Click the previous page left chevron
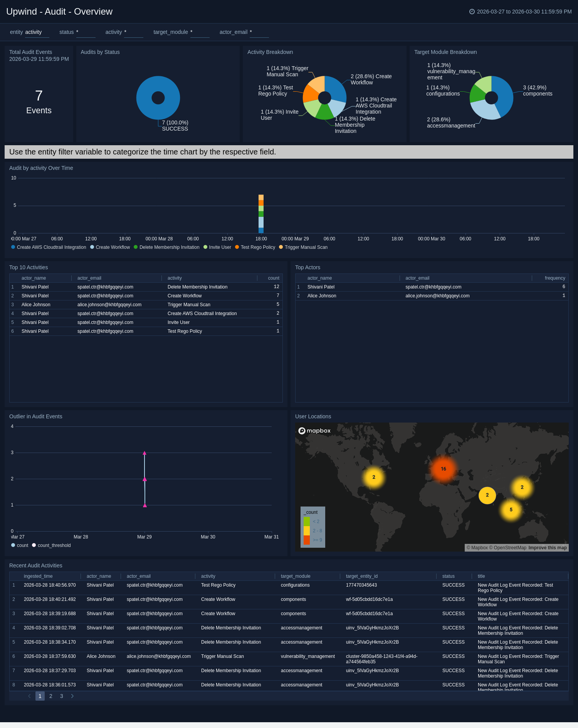The height and width of the screenshot is (728, 578). (29, 696)
